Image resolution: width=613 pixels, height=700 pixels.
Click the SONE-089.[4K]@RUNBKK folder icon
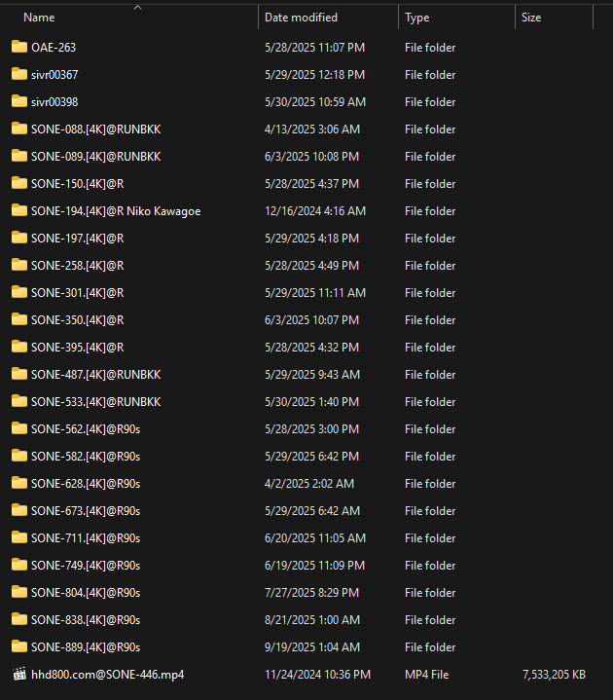coord(19,156)
